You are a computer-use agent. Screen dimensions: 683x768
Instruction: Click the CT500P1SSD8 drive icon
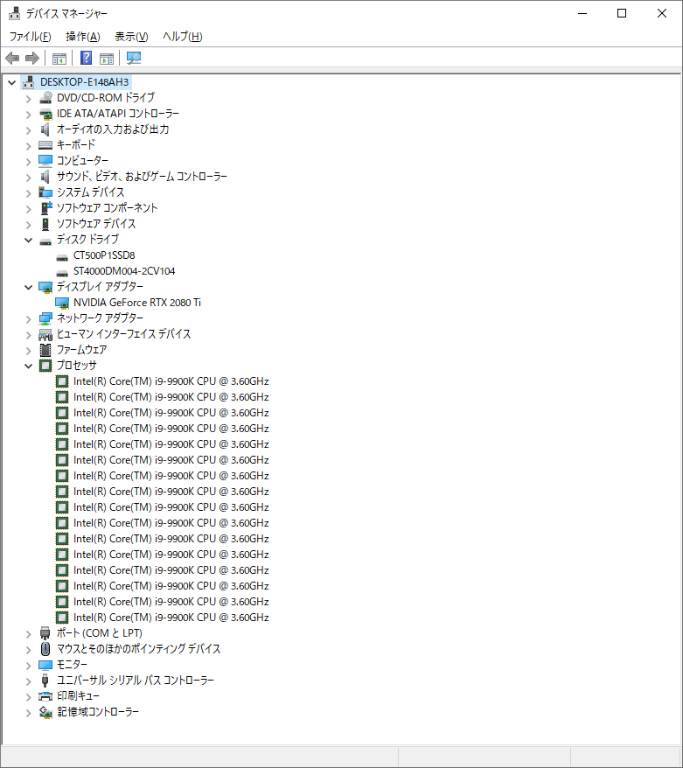pyautogui.click(x=62, y=256)
